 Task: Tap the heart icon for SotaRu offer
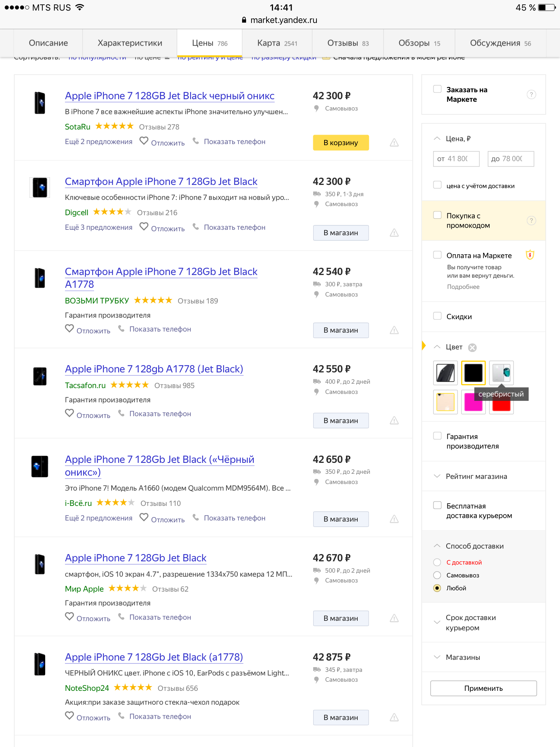tap(144, 141)
